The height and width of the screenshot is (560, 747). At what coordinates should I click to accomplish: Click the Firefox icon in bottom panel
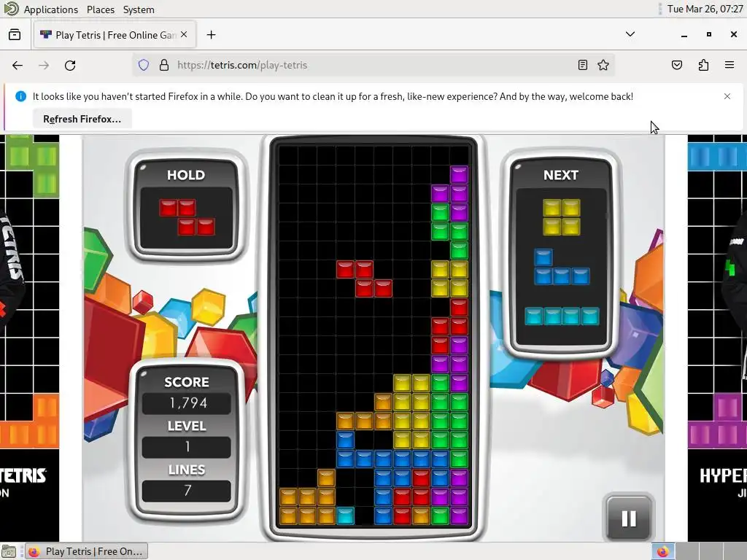pos(662,551)
